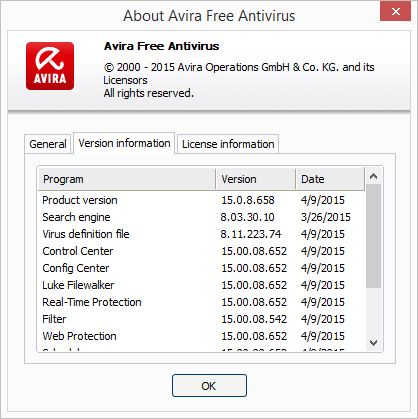Close the About Avira dialog
The height and width of the screenshot is (419, 418).
pos(395,12)
